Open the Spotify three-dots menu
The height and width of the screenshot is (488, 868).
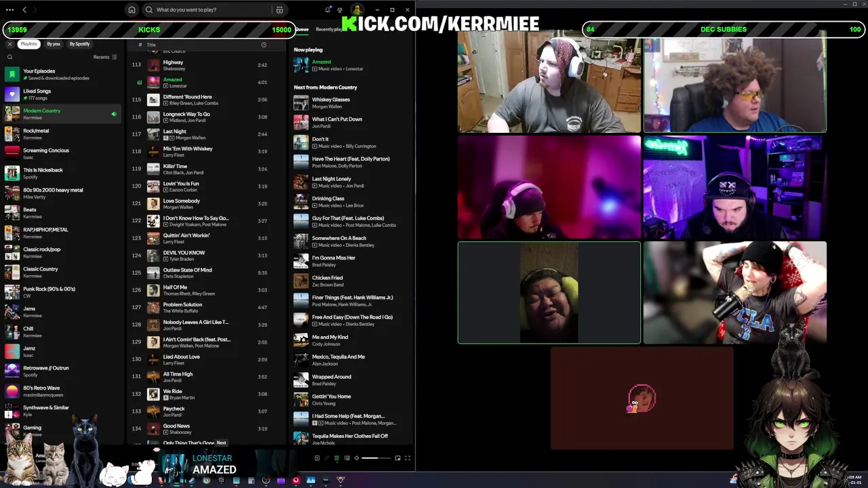tap(9, 9)
